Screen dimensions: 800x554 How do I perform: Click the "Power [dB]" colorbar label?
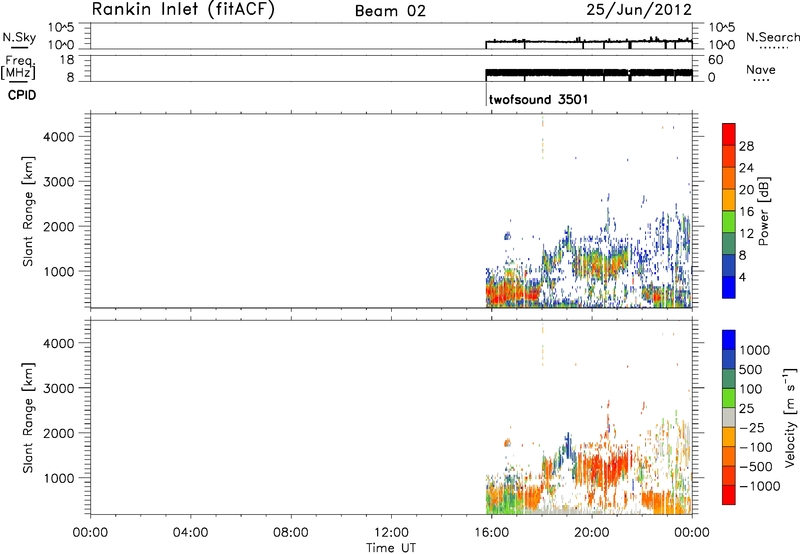(763, 211)
